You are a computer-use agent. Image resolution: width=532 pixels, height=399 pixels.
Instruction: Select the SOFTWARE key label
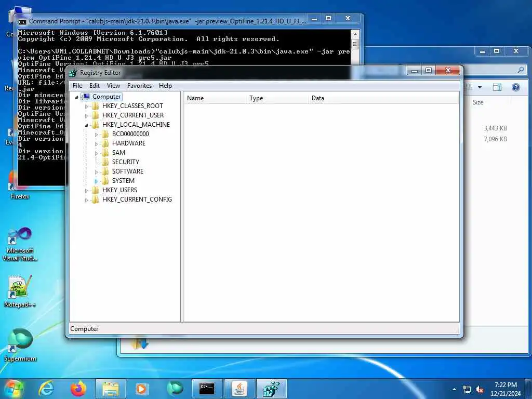[x=128, y=171]
